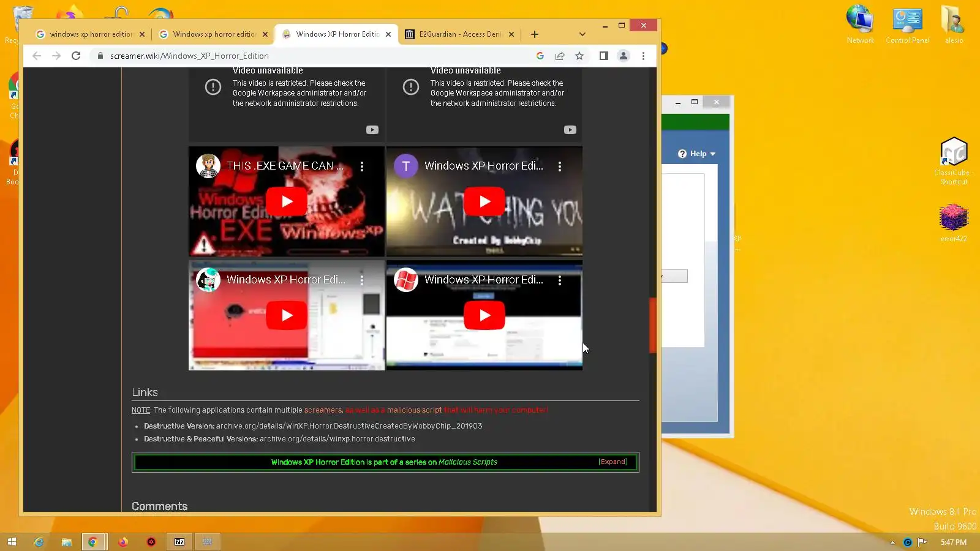Open the Action Center flag in the tray
The height and width of the screenshot is (551, 980).
(x=922, y=542)
